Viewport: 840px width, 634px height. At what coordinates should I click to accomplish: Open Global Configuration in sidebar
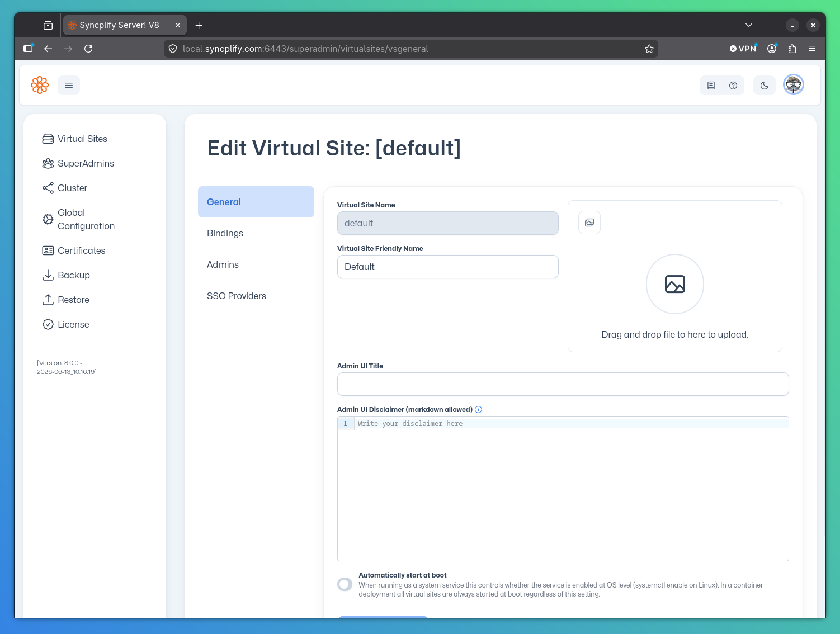pyautogui.click(x=79, y=219)
